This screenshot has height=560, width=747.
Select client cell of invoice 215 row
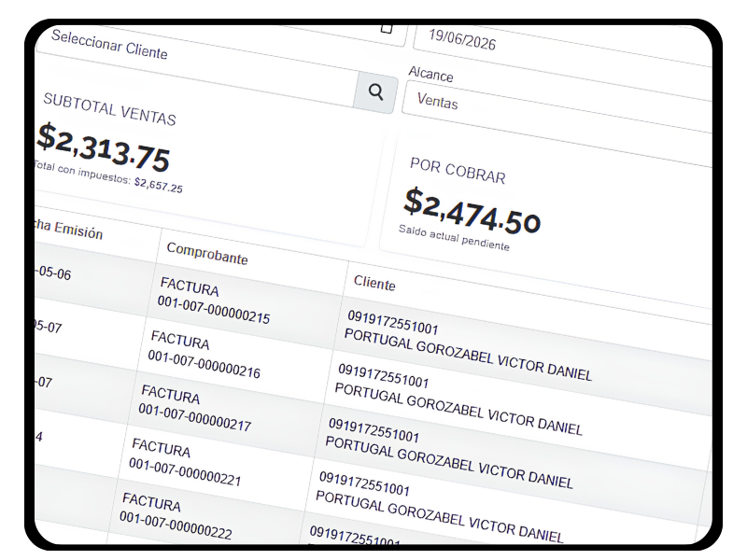pyautogui.click(x=469, y=345)
